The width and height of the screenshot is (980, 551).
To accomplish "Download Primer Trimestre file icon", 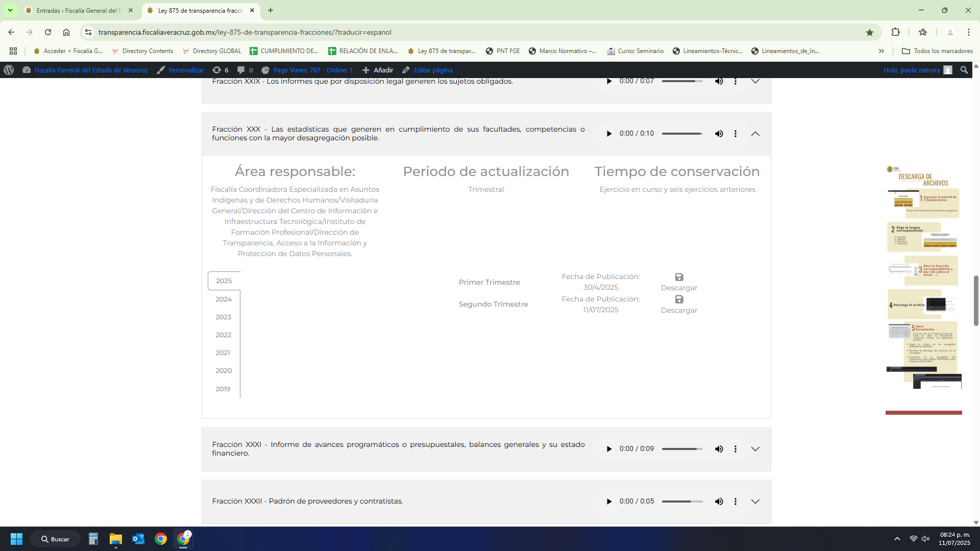I will coord(679,277).
